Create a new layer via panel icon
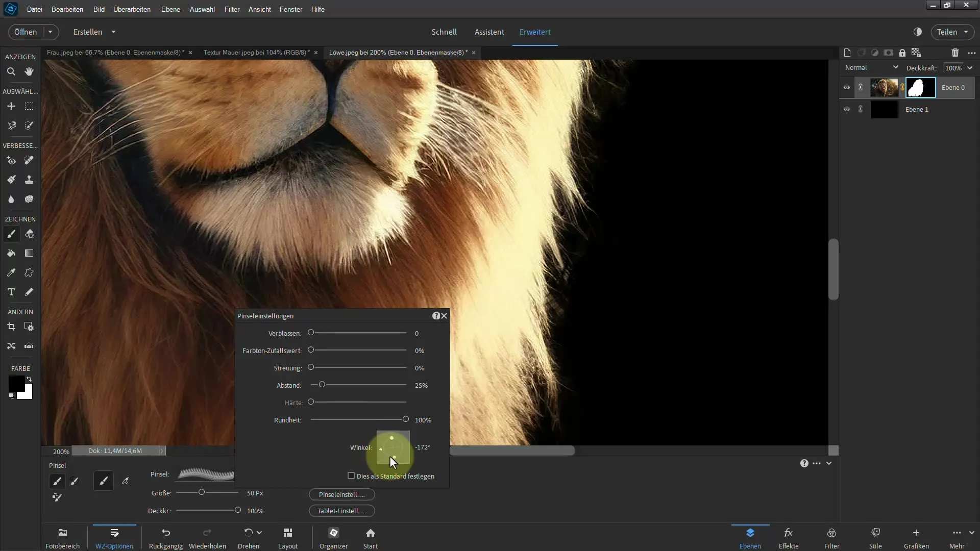 point(847,53)
